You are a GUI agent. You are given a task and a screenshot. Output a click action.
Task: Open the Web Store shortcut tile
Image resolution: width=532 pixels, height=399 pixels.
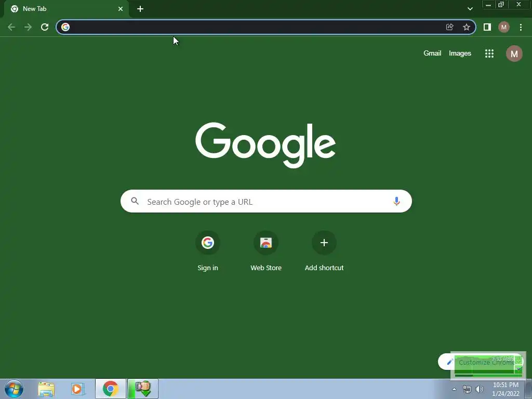pos(266,251)
